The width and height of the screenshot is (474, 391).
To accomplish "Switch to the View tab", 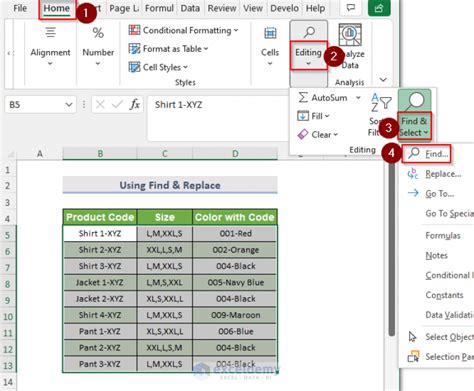I will (253, 8).
